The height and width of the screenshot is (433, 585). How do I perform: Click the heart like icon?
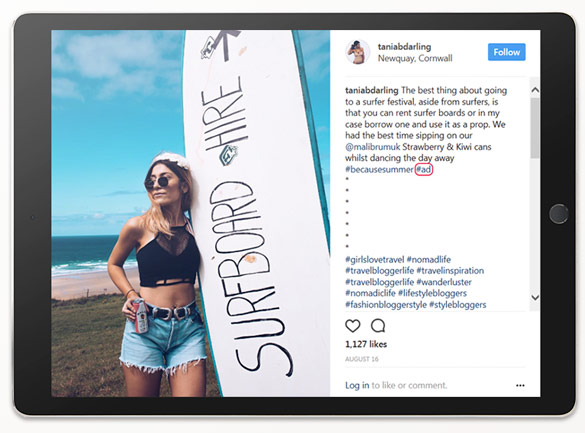[x=353, y=326]
